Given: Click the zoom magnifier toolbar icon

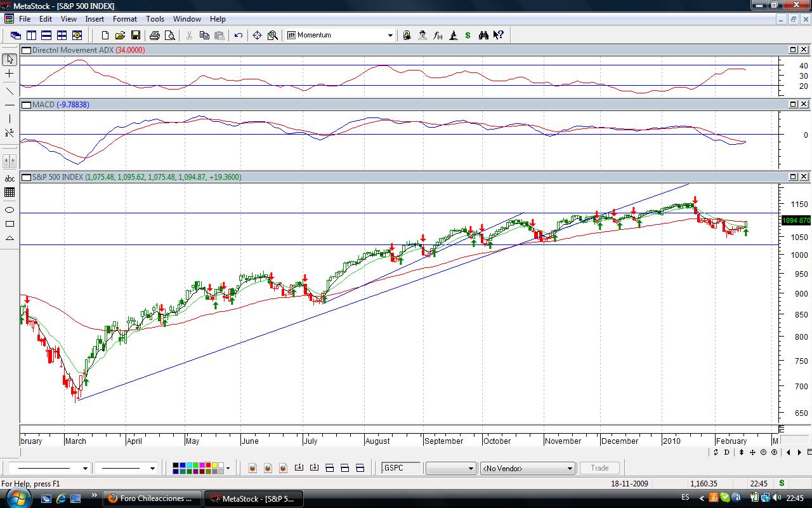Looking at the screenshot, I should point(273,36).
